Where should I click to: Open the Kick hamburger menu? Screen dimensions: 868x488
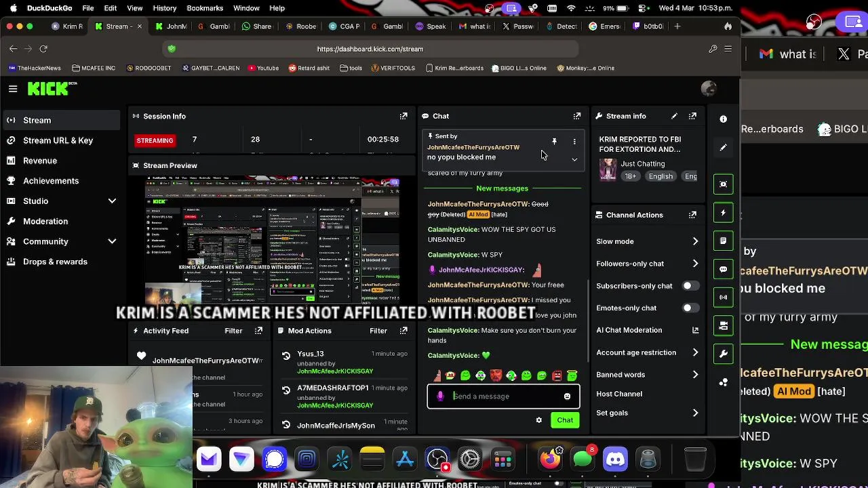(13, 89)
